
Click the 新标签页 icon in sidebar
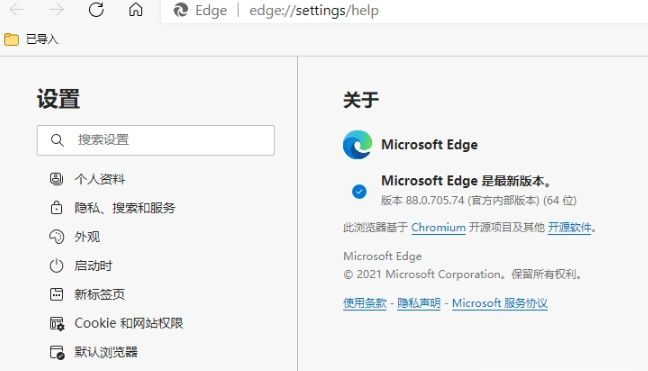[x=56, y=294]
